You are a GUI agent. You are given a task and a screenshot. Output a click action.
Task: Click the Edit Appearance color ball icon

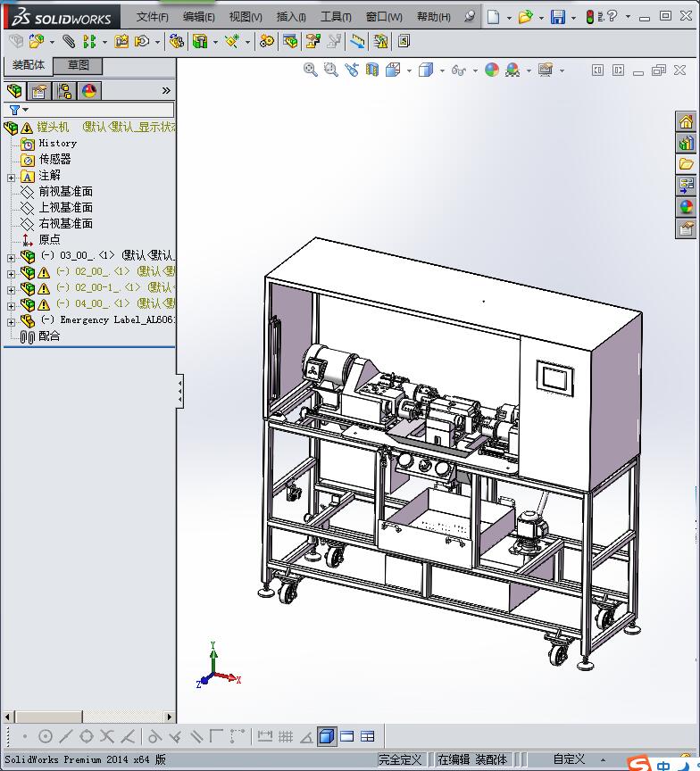pos(491,70)
